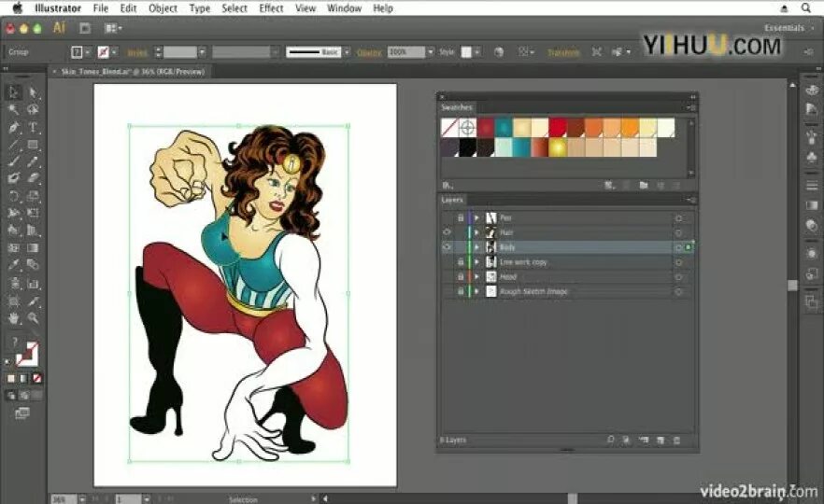Click the Recolor Artwork icon
824x504 pixels.
499,52
